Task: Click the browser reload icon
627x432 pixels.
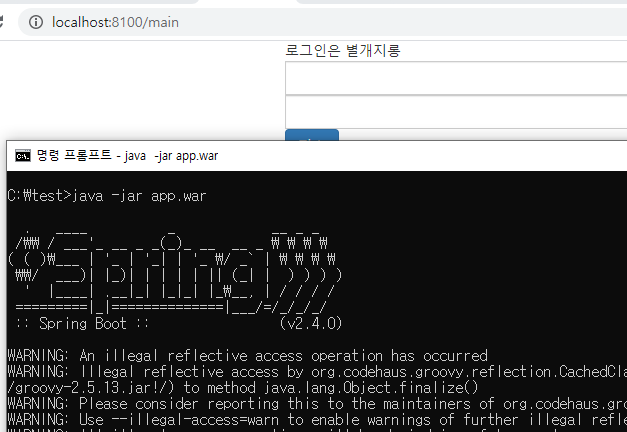Action: click(1, 22)
